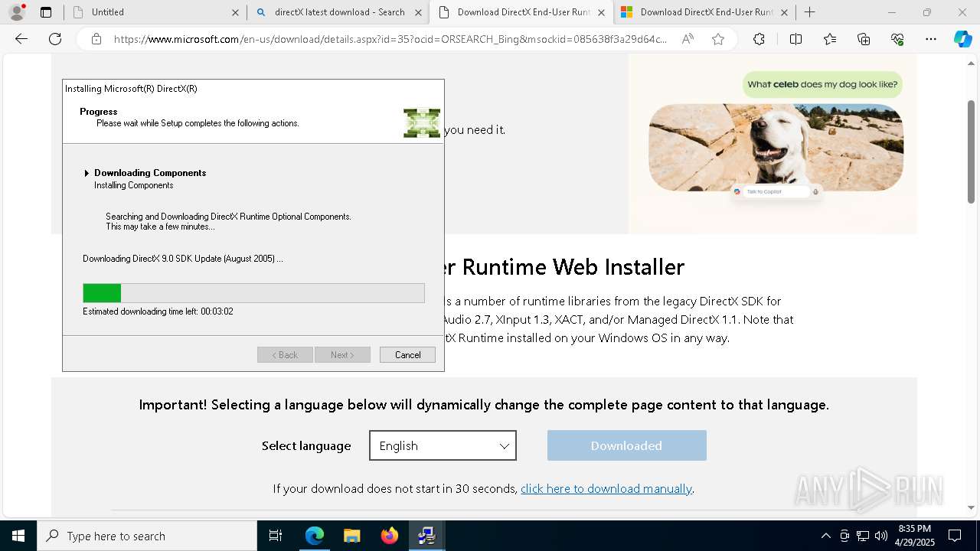Switch to directX latest download Search tab
This screenshot has width=980, height=551.
(338, 12)
